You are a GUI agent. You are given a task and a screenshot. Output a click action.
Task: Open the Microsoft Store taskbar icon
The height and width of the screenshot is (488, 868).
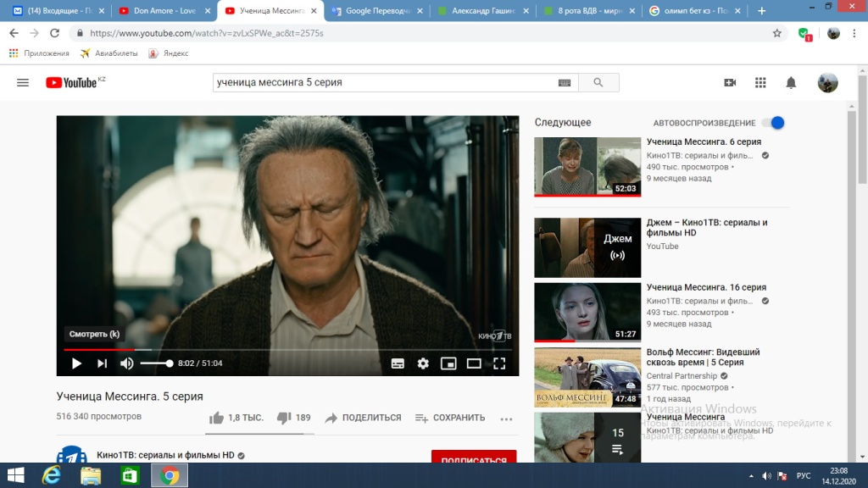[130, 475]
